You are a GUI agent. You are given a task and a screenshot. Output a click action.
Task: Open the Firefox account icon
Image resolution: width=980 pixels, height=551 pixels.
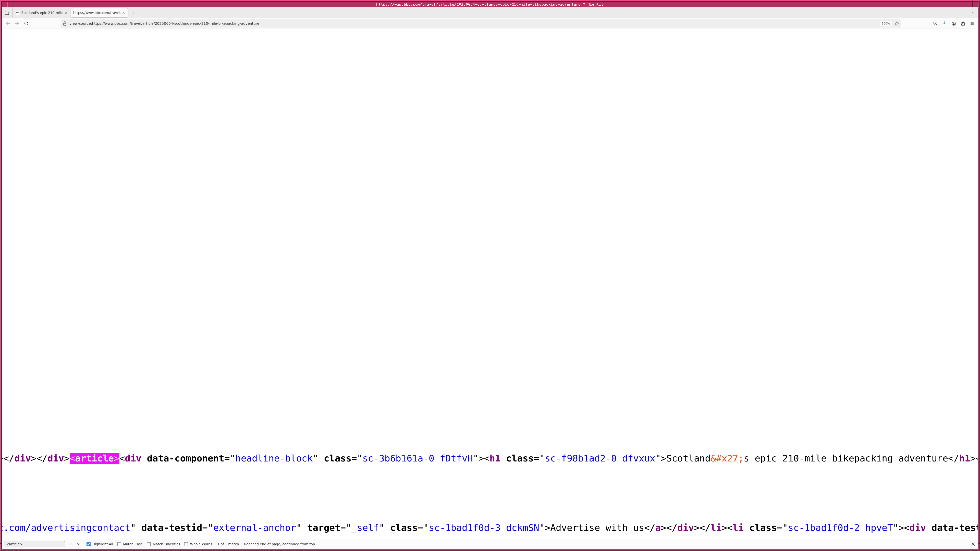[954, 23]
